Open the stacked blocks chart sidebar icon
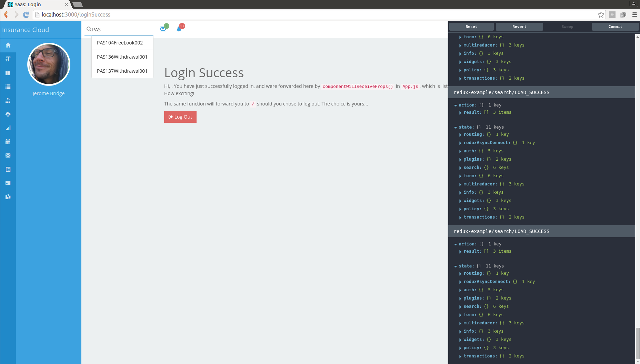The height and width of the screenshot is (364, 640). (8, 100)
